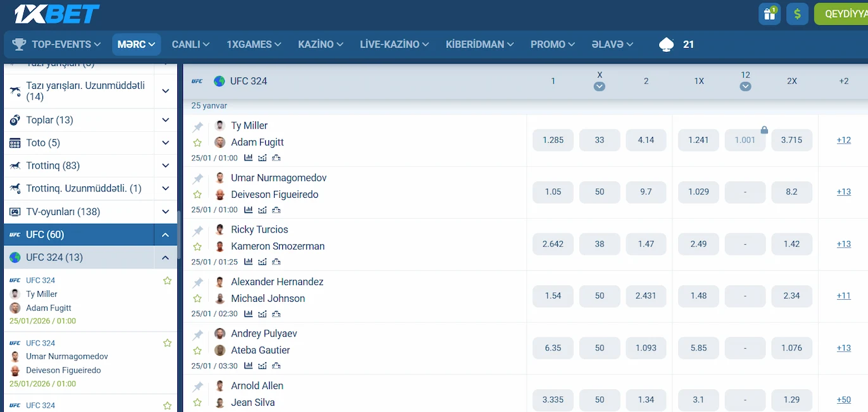Viewport: 868px width, 412px height.
Task: Click the ball icon showing 21 in the navbar
Action: [665, 44]
